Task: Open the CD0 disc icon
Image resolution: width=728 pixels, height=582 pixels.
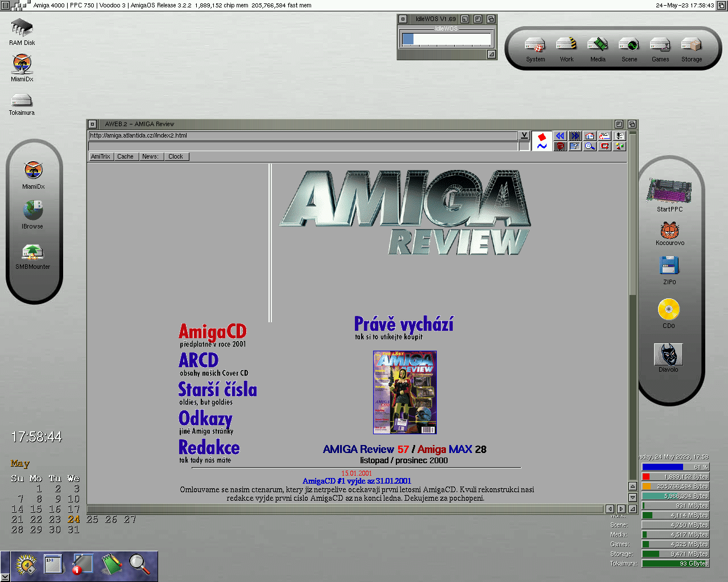Action: coord(669,310)
